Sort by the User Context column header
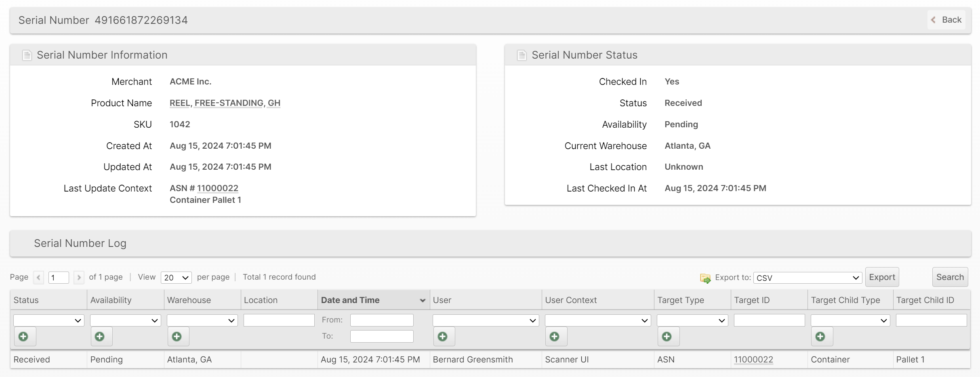 pos(570,300)
